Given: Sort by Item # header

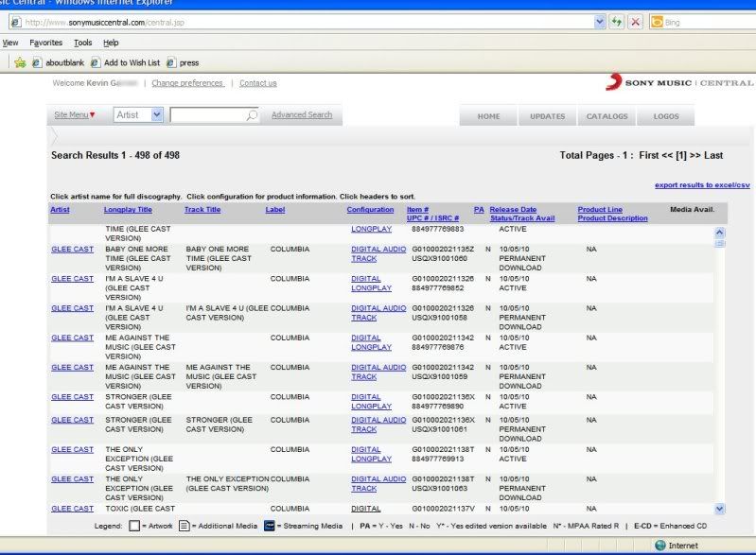Looking at the screenshot, I should tap(417, 210).
